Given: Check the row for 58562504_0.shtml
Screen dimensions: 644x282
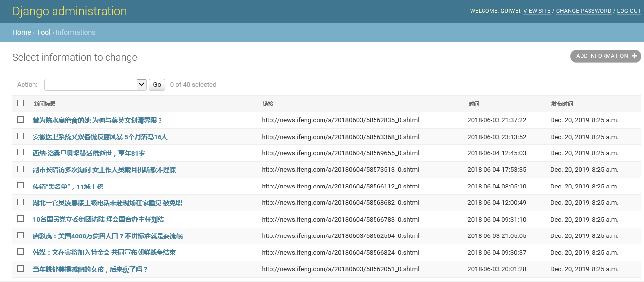Looking at the screenshot, I should pyautogui.click(x=20, y=235).
